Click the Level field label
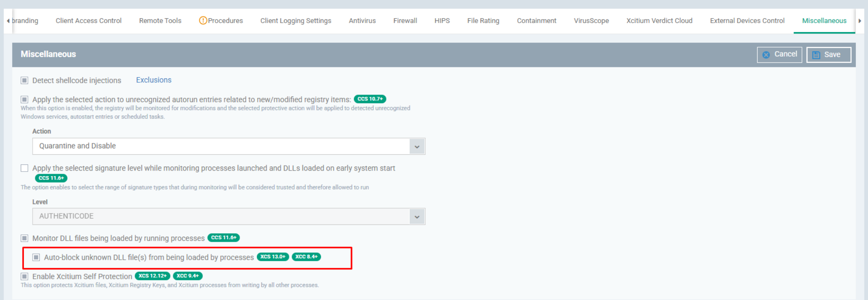Image resolution: width=868 pixels, height=300 pixels. tap(40, 202)
